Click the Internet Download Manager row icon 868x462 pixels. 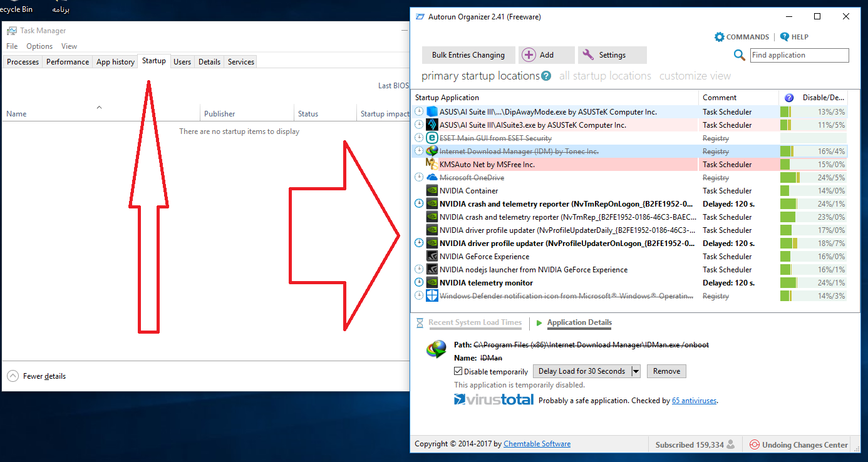[x=431, y=151]
